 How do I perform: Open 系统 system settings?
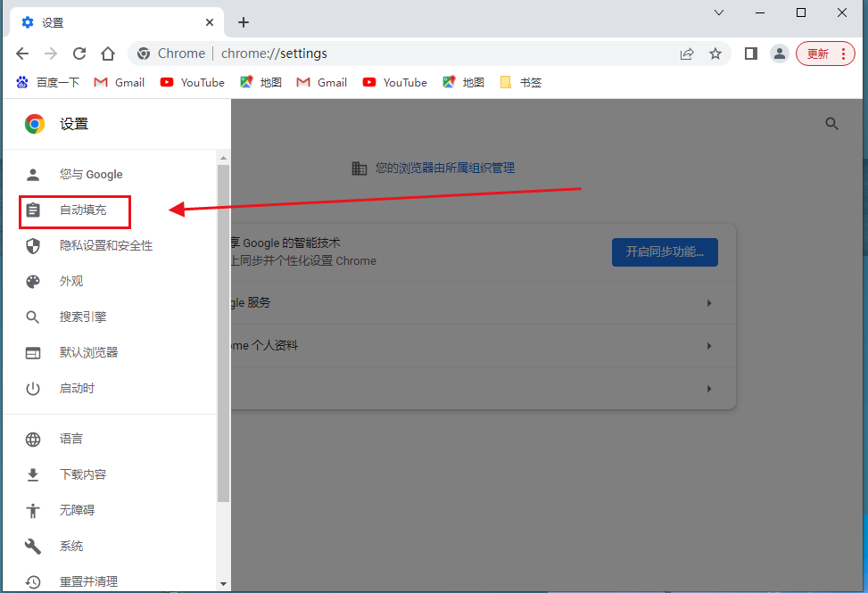pyautogui.click(x=110, y=546)
